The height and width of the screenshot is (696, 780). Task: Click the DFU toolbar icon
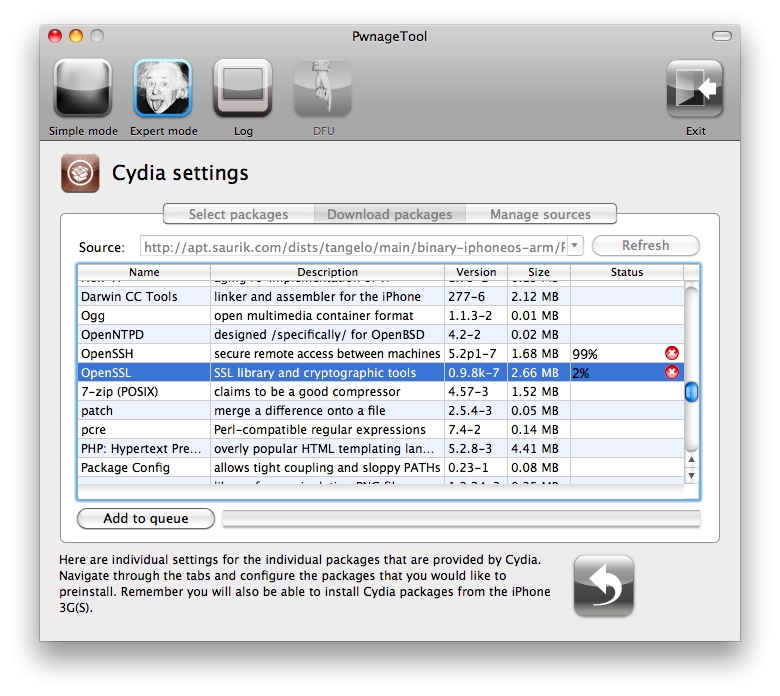click(322, 89)
